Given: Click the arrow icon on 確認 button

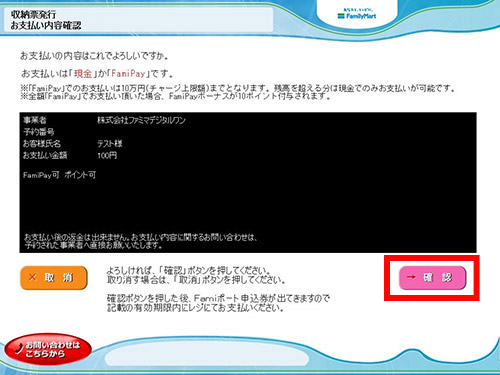Looking at the screenshot, I should tap(411, 277).
